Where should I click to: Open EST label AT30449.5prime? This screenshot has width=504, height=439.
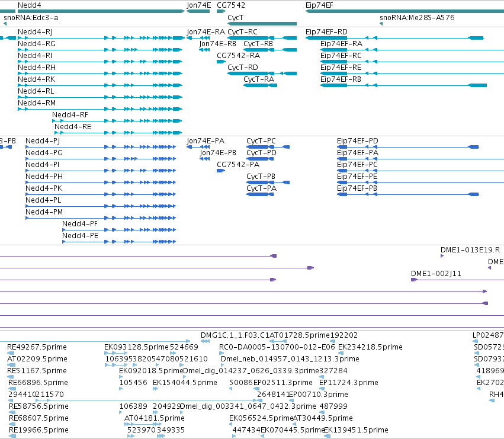pyautogui.click(x=323, y=418)
